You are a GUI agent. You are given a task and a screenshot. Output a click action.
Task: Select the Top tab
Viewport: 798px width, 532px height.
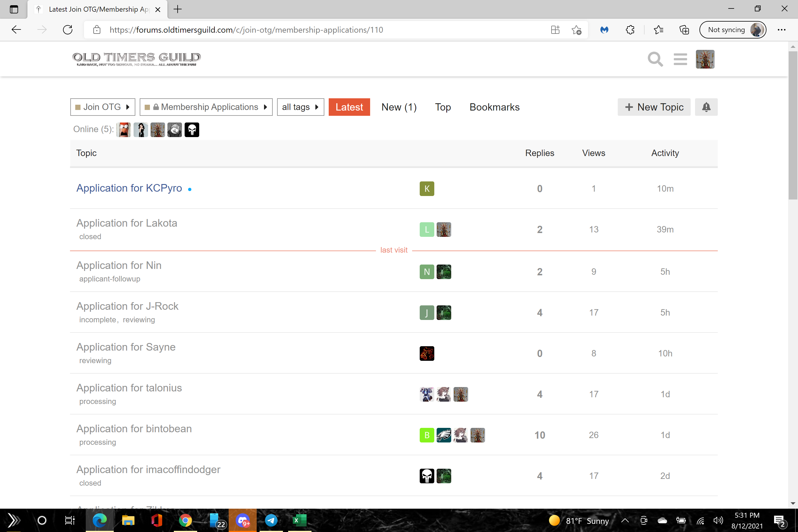click(443, 107)
